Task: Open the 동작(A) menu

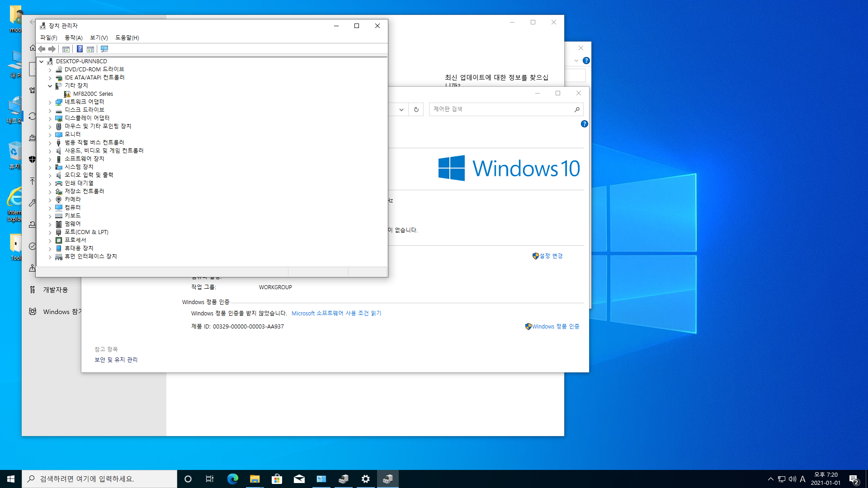Action: point(74,38)
